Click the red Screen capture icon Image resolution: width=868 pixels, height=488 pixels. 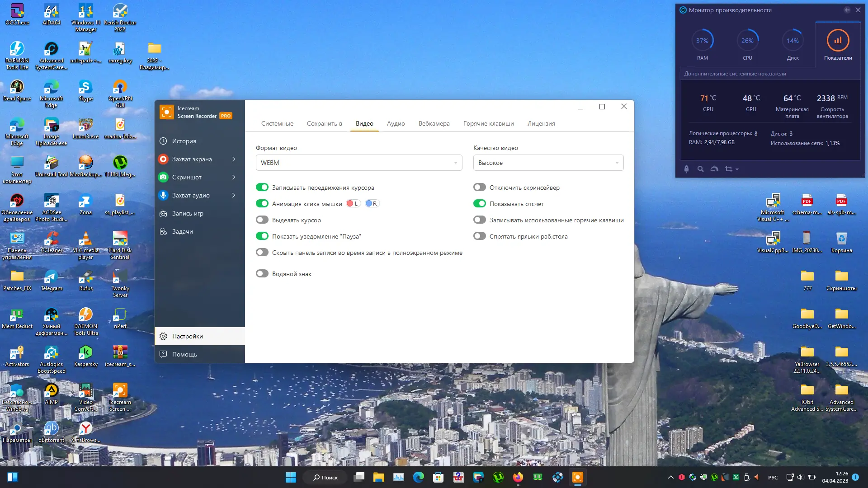point(163,159)
